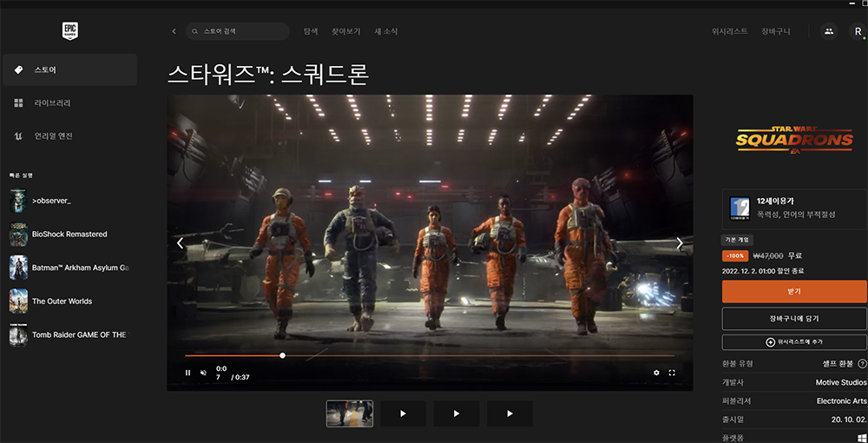The height and width of the screenshot is (443, 868).
Task: Click the 셀프 환불 refund type text
Action: (x=838, y=364)
